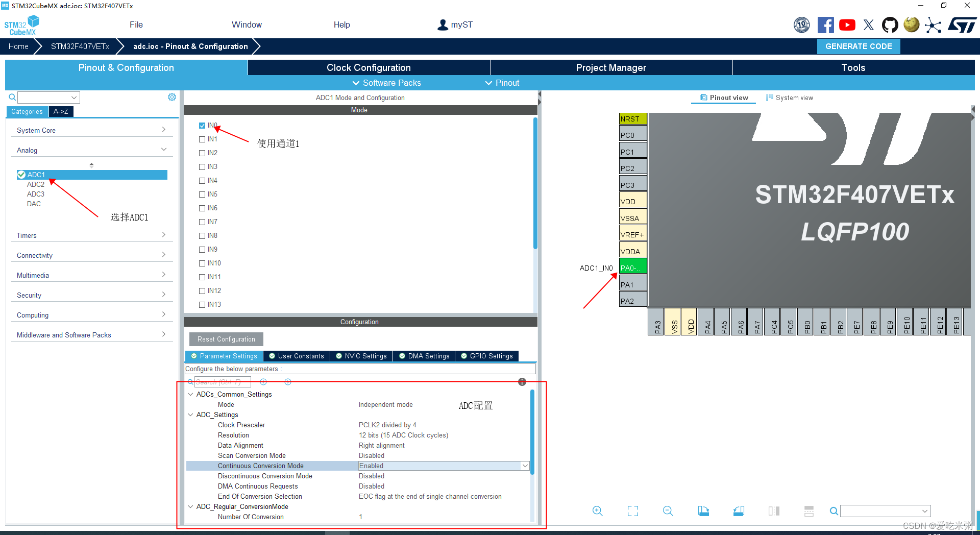Enable the IN13 channel checkbox

(x=202, y=305)
